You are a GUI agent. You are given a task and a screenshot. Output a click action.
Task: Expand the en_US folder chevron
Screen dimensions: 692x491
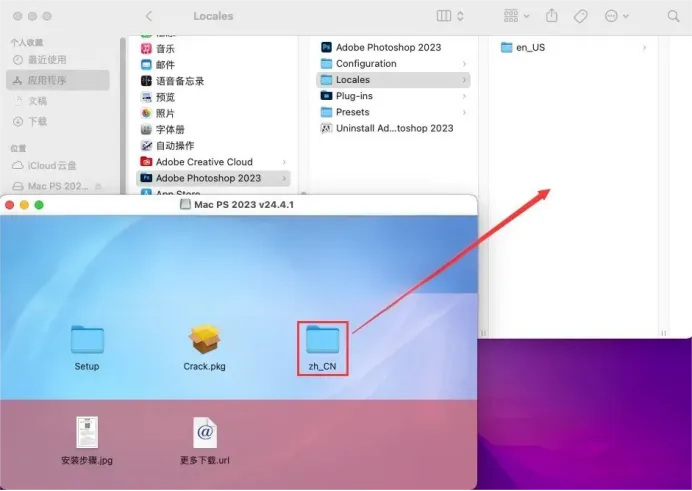click(x=645, y=47)
